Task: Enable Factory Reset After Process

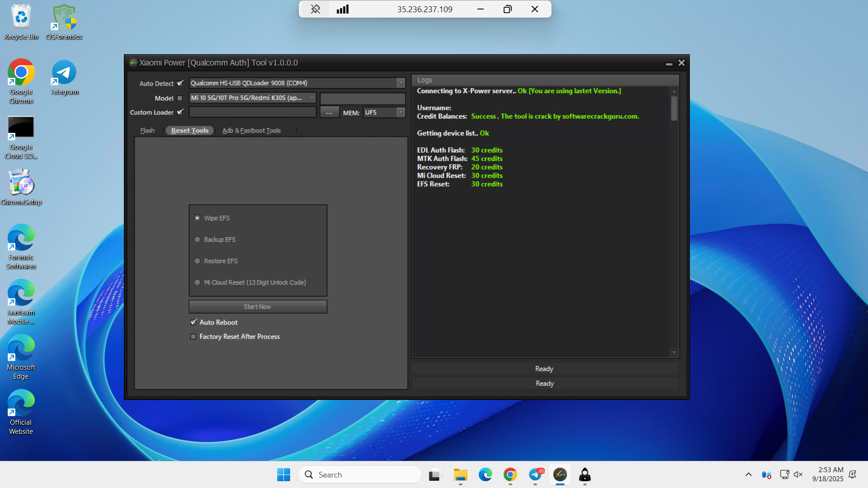Action: point(193,337)
